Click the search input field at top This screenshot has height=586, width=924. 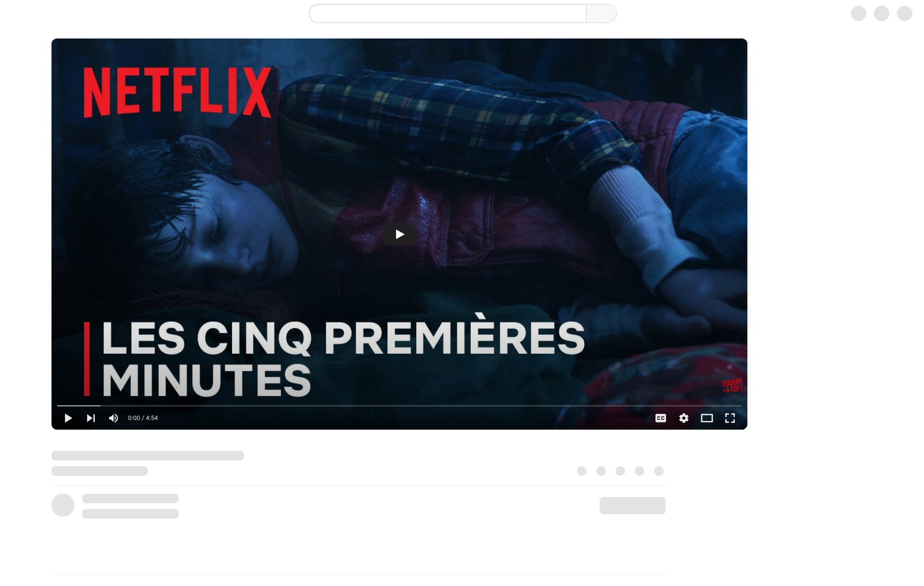click(448, 13)
